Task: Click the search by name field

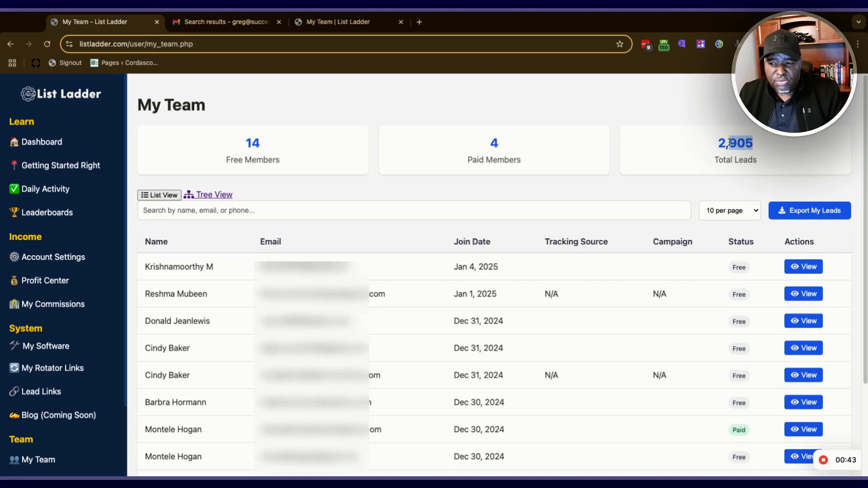Action: (414, 210)
